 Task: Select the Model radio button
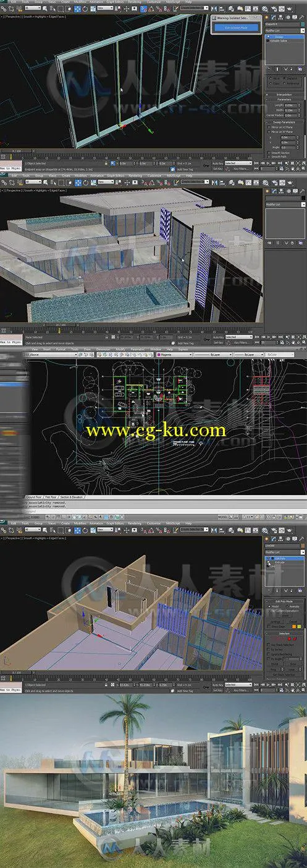tap(269, 606)
